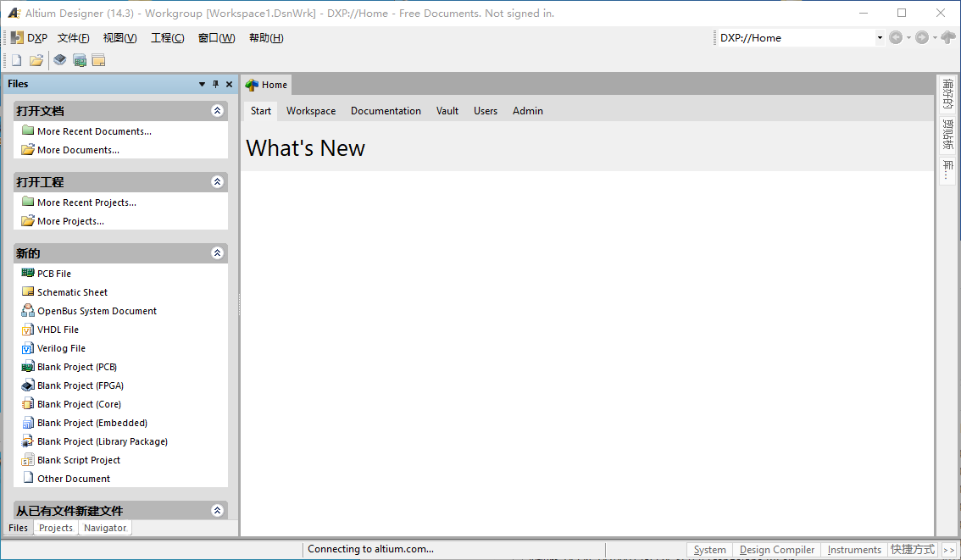Click the new document toolbar icon
961x560 pixels.
[x=16, y=60]
